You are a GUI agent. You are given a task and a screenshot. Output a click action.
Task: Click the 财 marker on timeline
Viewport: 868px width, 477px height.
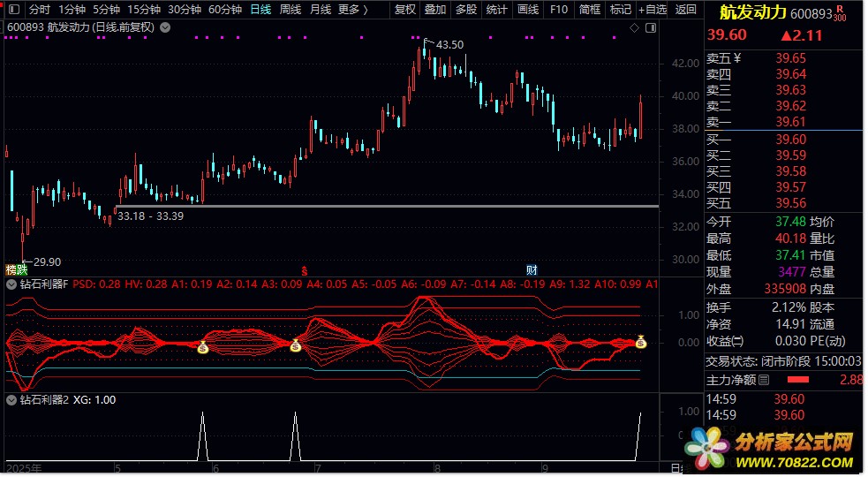532,269
